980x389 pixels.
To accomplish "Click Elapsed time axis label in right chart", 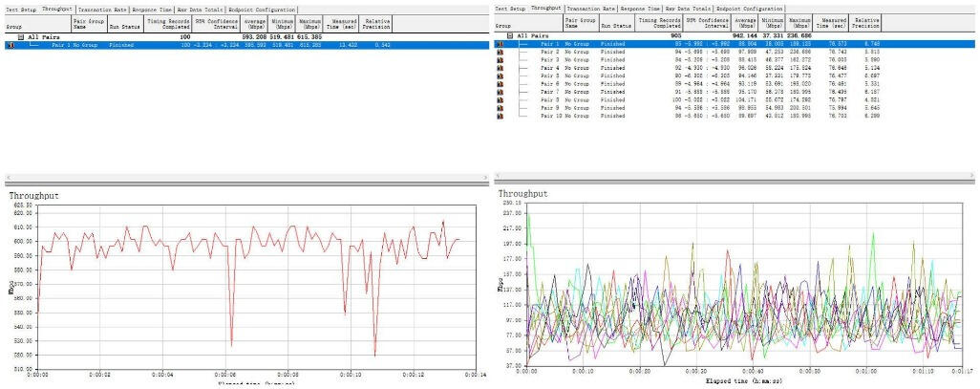I will click(x=744, y=380).
